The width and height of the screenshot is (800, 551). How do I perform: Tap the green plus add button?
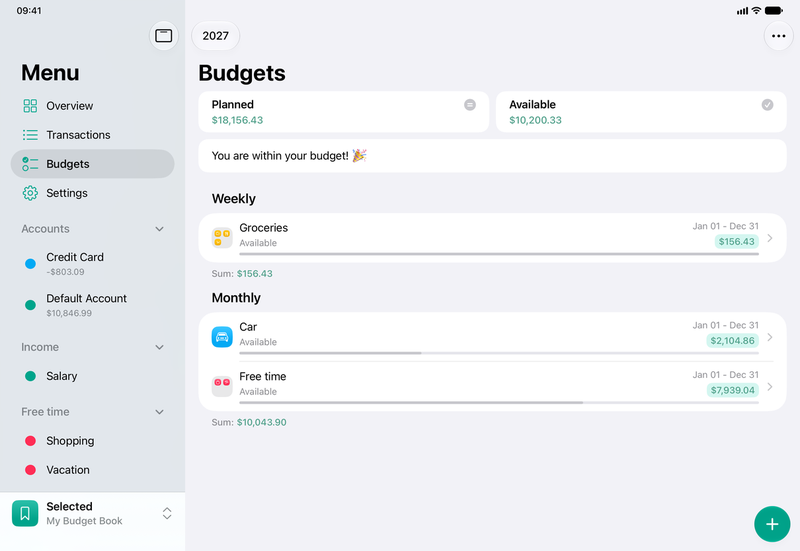pos(772,524)
